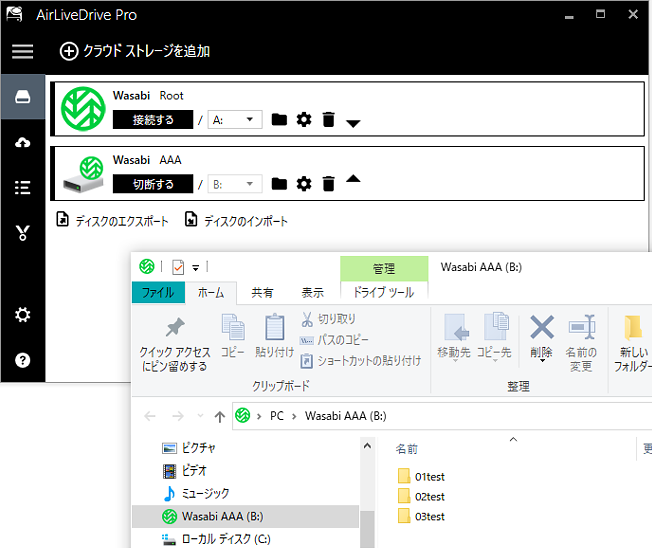Click 切り取り scissors command
652x551 pixels.
328,319
